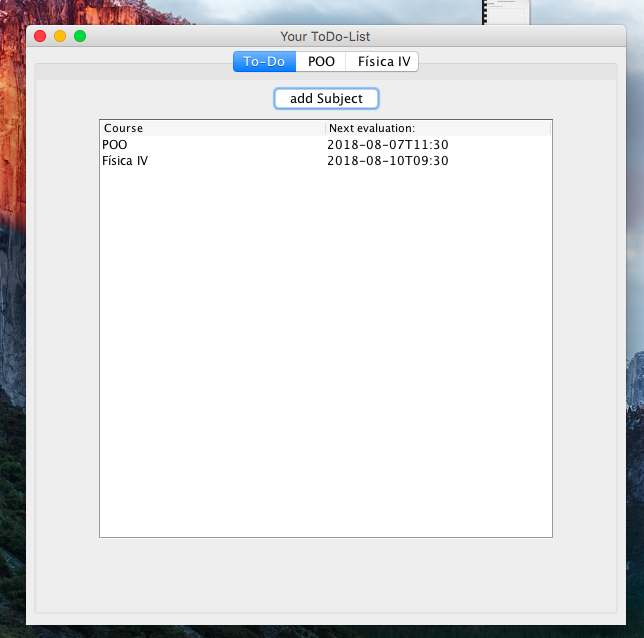Select the Física IV tab
This screenshot has height=638, width=644.
coord(383,61)
